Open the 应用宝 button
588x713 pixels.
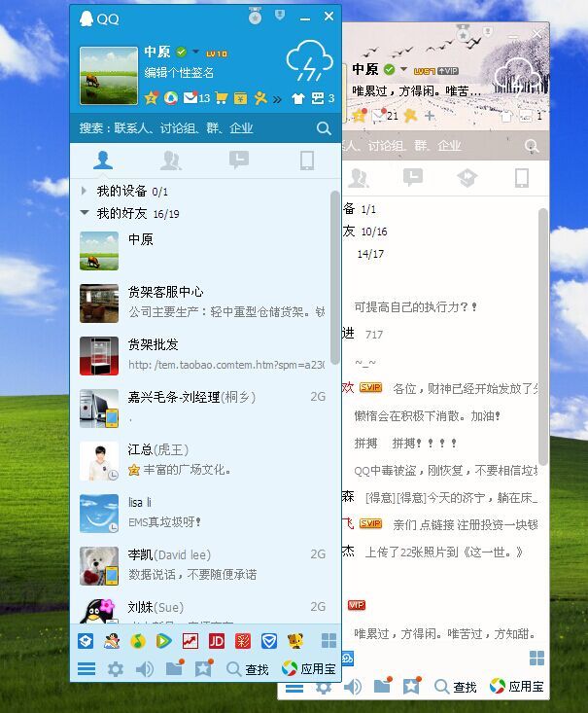click(x=308, y=669)
